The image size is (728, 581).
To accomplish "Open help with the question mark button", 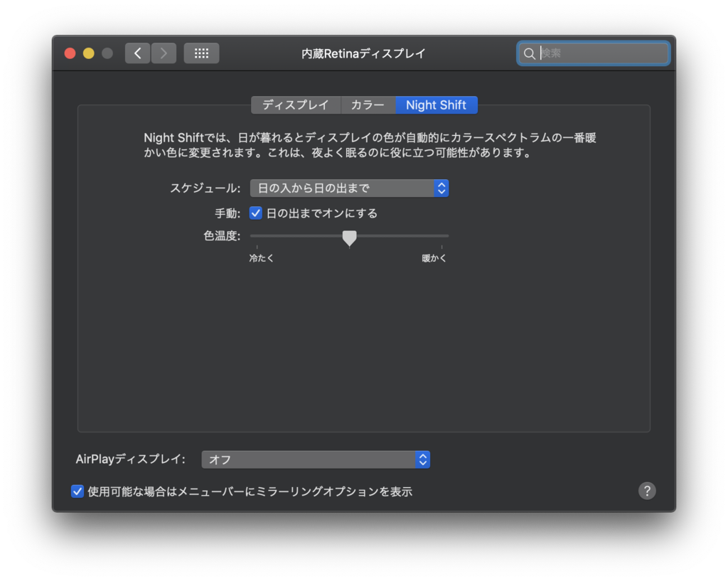I will tap(647, 491).
